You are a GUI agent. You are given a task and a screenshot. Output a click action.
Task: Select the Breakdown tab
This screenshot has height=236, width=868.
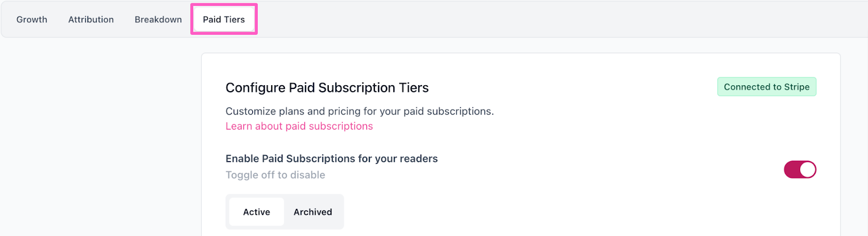(158, 20)
